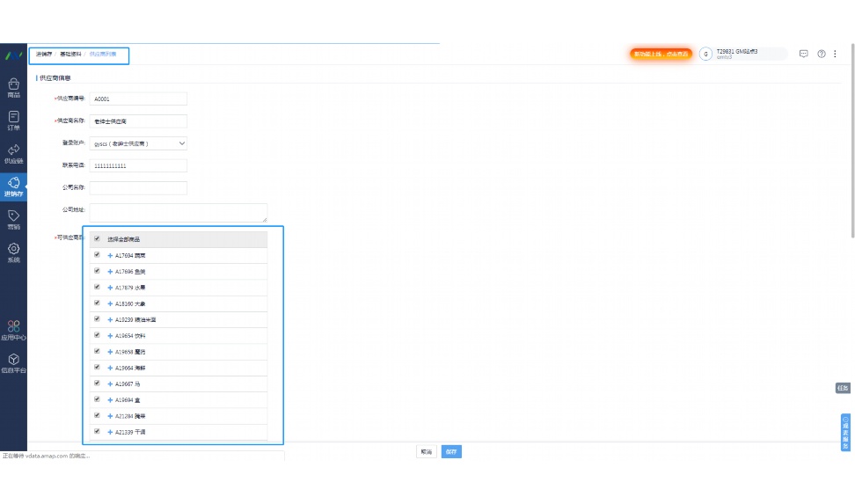Select the 进销存 inventory sidebar module
Image resolution: width=855 pixels, height=504 pixels.
point(13,186)
